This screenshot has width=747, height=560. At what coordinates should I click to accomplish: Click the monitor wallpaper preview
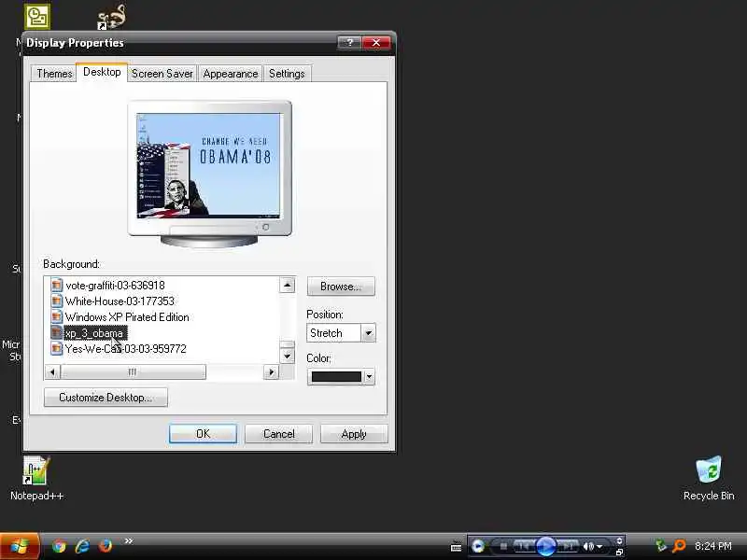coord(208,165)
